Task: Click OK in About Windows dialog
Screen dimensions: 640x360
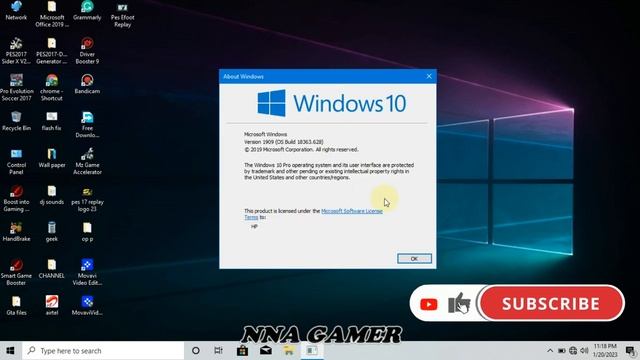Action: point(414,259)
